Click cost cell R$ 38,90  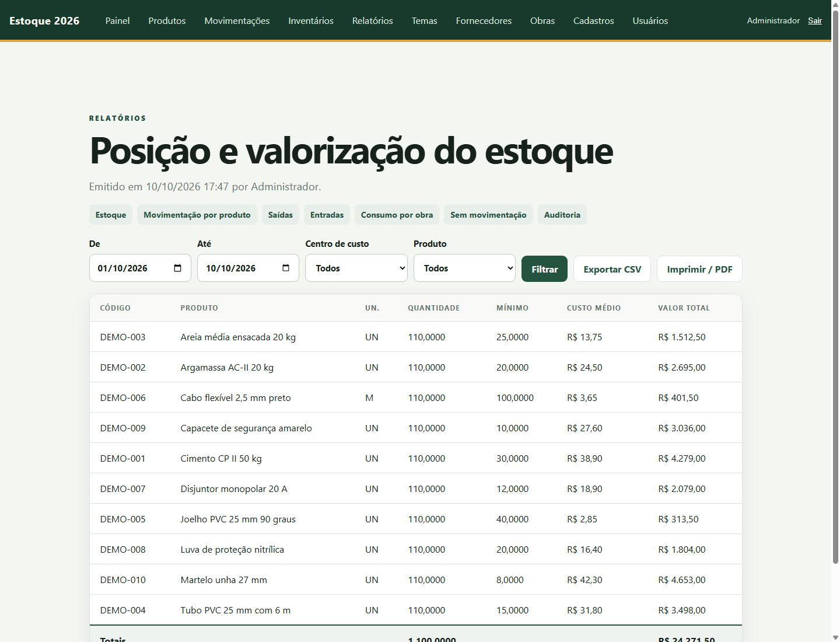(x=584, y=458)
